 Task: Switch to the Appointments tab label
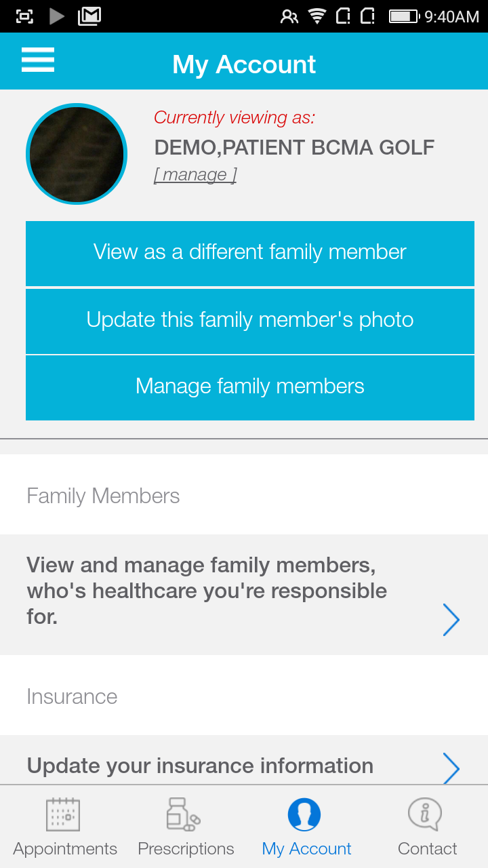point(65,849)
